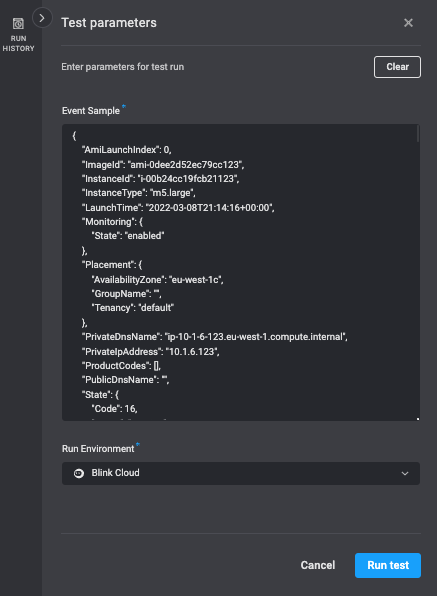Click the Run test button
Viewport: 437px width, 596px height.
tap(388, 565)
